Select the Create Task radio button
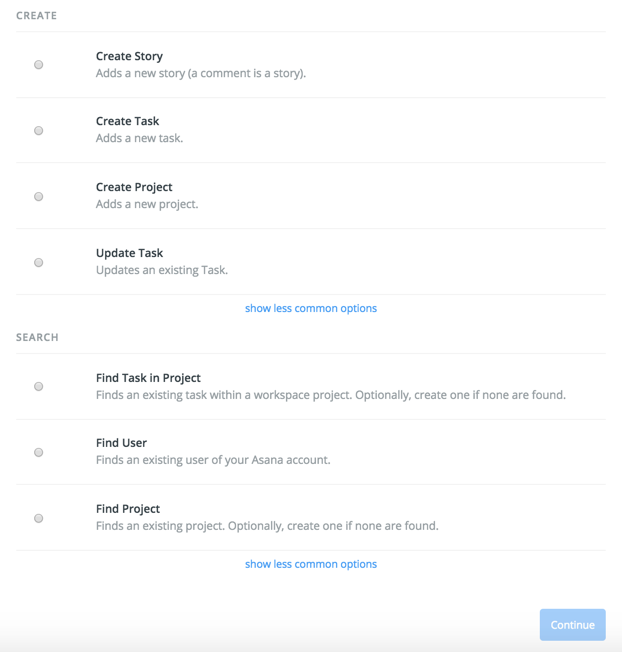 tap(39, 131)
